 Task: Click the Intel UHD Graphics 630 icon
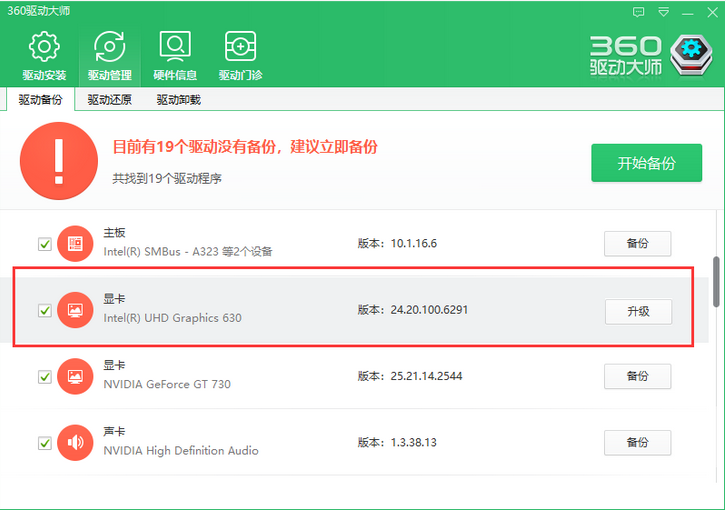click(74, 310)
